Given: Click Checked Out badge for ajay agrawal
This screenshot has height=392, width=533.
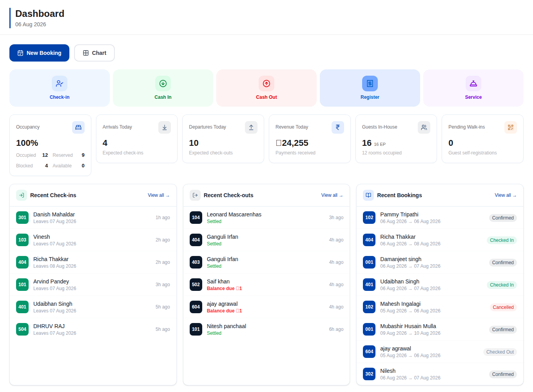Looking at the screenshot, I should [500, 352].
